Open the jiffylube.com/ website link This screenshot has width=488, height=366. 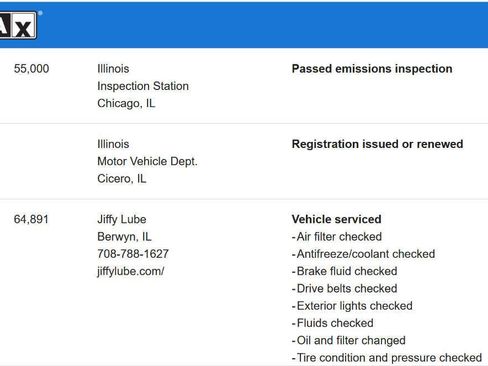131,271
